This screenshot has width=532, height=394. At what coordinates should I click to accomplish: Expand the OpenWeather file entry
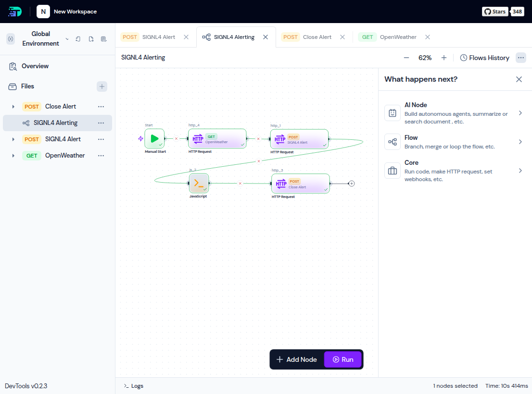[14, 155]
